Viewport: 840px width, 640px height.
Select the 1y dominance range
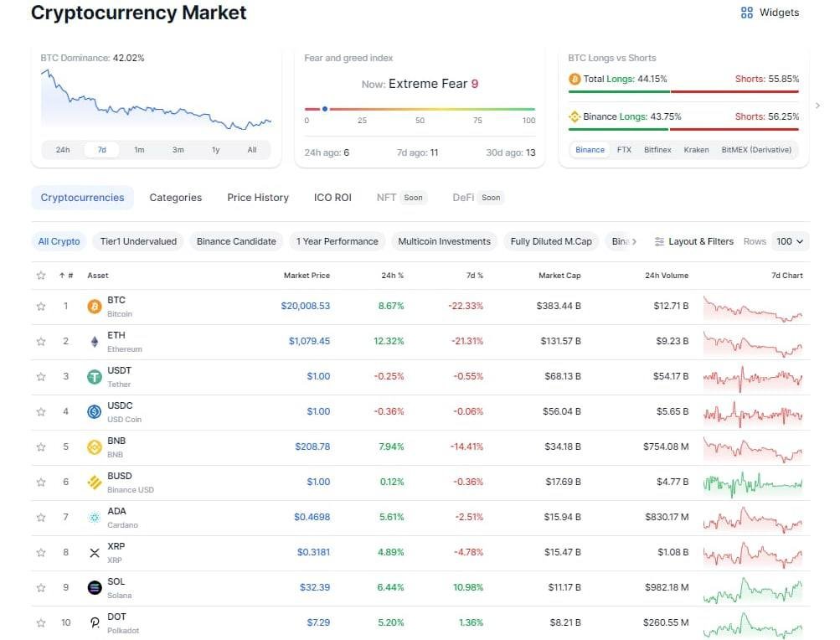tap(215, 150)
